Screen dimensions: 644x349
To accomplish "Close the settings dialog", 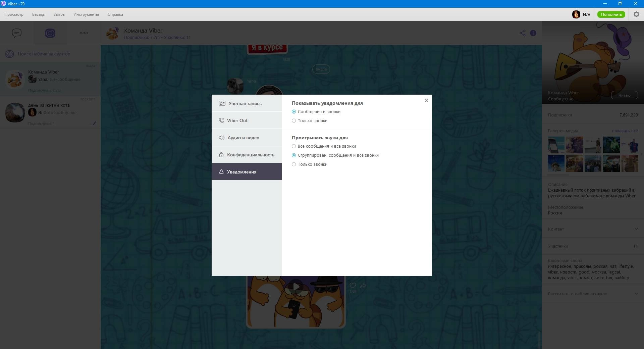I will point(426,100).
